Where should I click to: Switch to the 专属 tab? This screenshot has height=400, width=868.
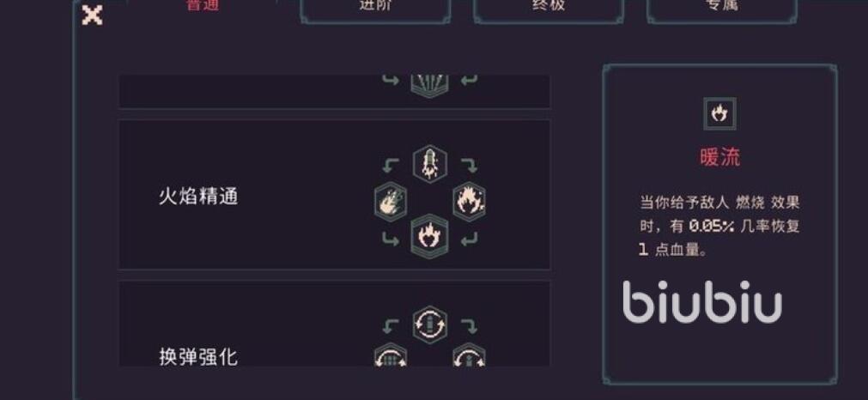click(722, 8)
